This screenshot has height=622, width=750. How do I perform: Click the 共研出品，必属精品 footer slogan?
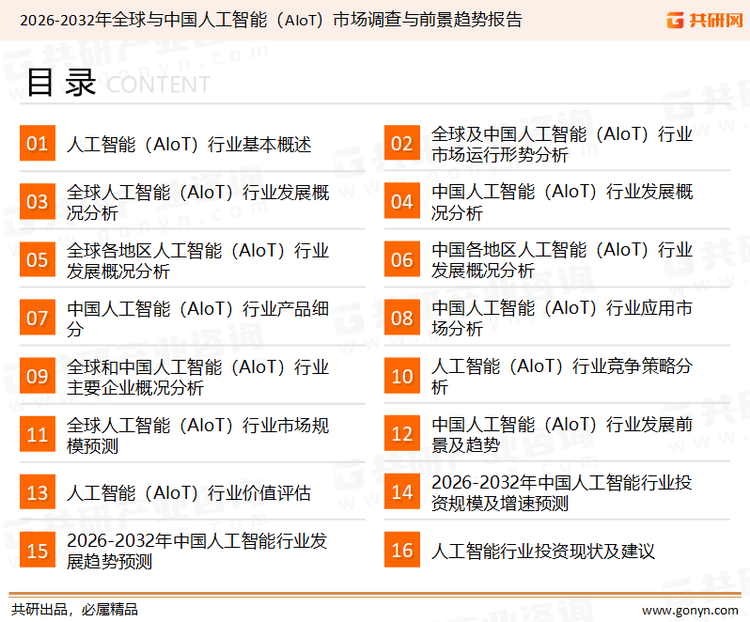tap(74, 609)
